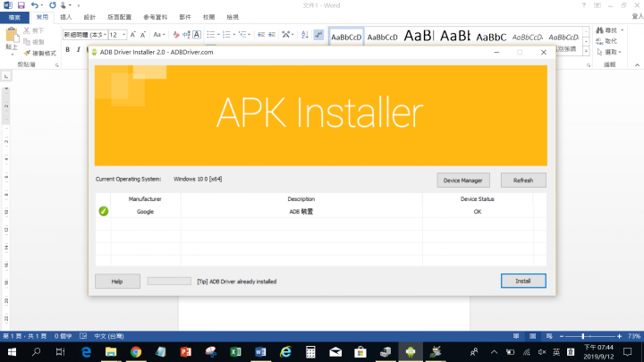Click the Help button
This screenshot has width=644, height=362.
pyautogui.click(x=117, y=282)
